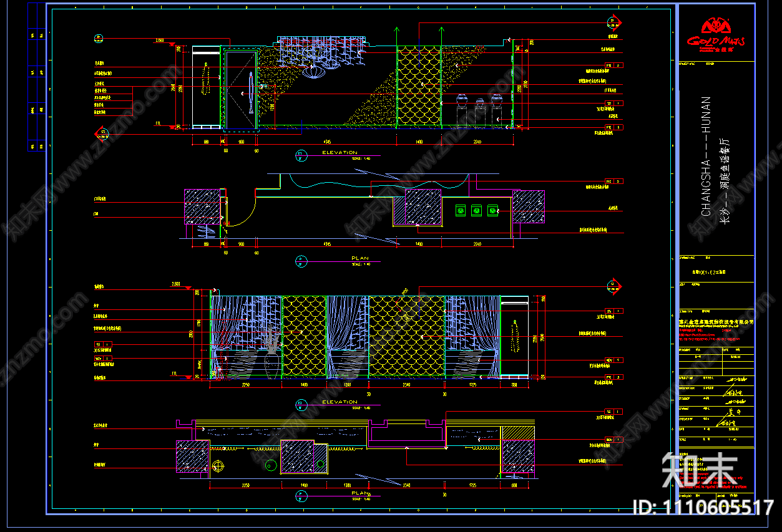Select the 2740 dimension below the first elevation
Viewport: 782px width, 532px height.
(477, 142)
